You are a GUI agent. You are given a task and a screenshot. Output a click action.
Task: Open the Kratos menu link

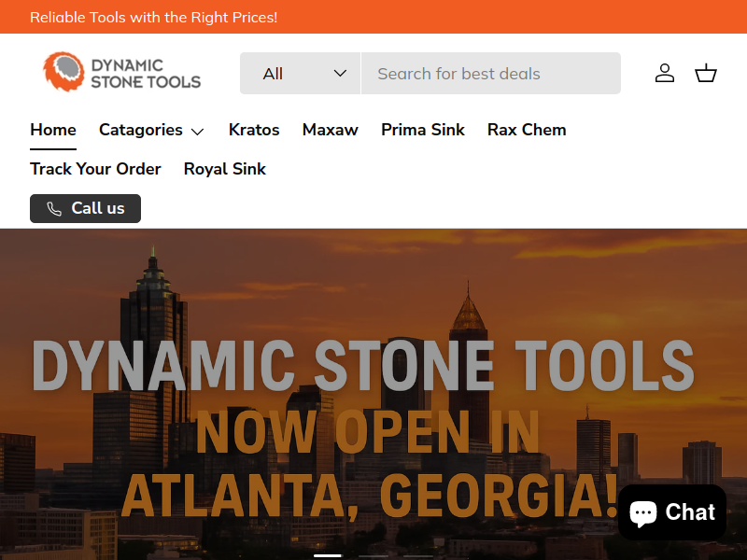[254, 130]
